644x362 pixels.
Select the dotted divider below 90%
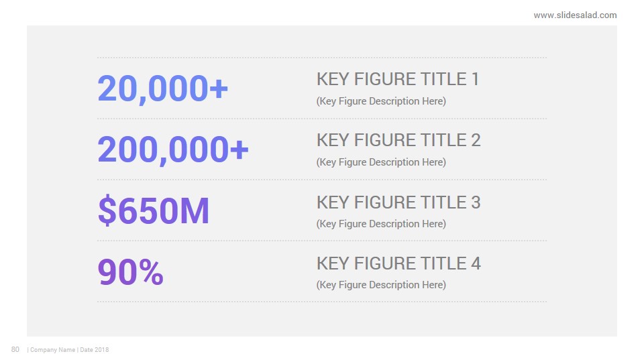click(322, 302)
